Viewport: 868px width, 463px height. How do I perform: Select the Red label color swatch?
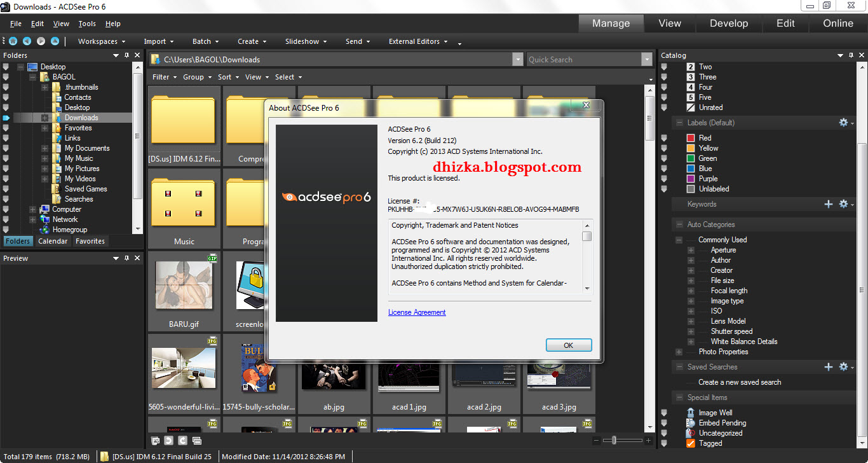pyautogui.click(x=691, y=138)
